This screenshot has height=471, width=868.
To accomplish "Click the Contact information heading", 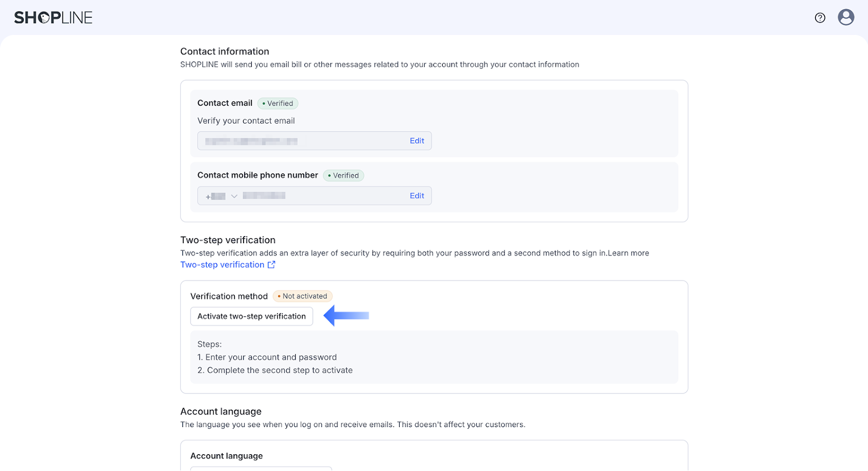I will [x=225, y=52].
